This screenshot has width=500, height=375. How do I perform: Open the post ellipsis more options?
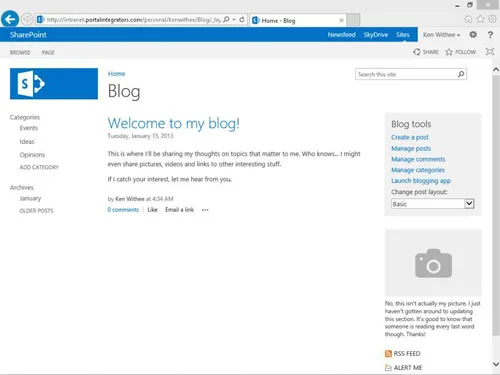click(205, 210)
